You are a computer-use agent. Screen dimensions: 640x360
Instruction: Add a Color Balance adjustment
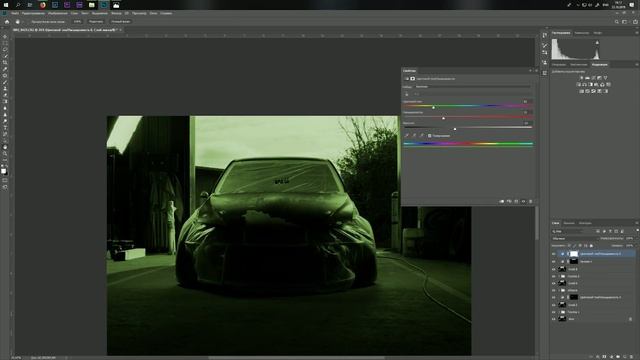[584, 84]
